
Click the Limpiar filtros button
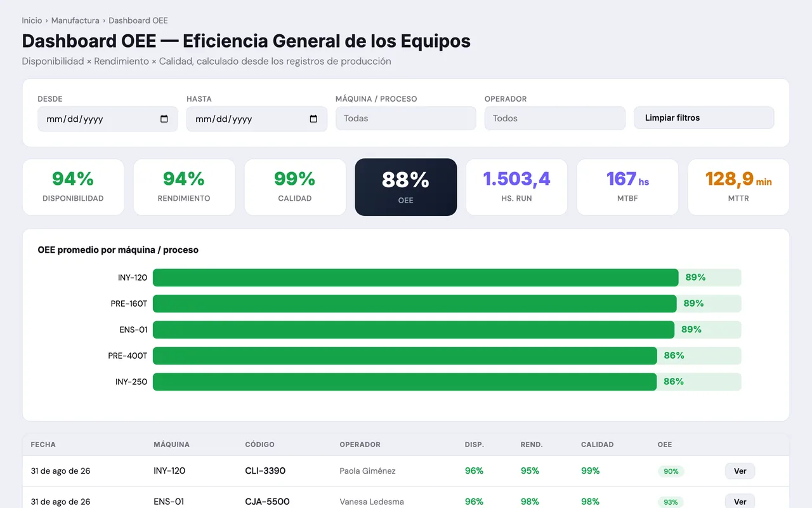tap(704, 117)
